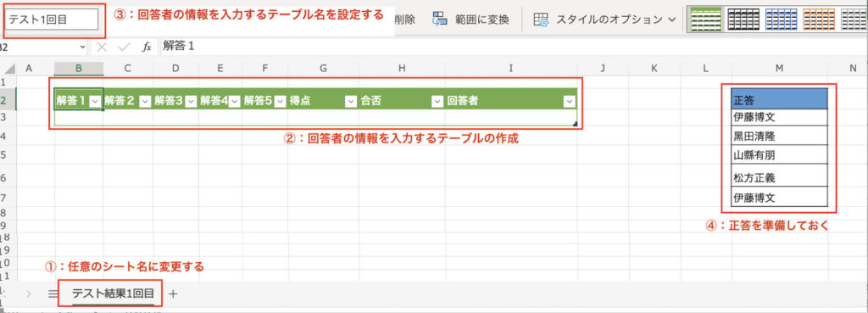Open the 解答3 filter dropdown

tap(191, 101)
